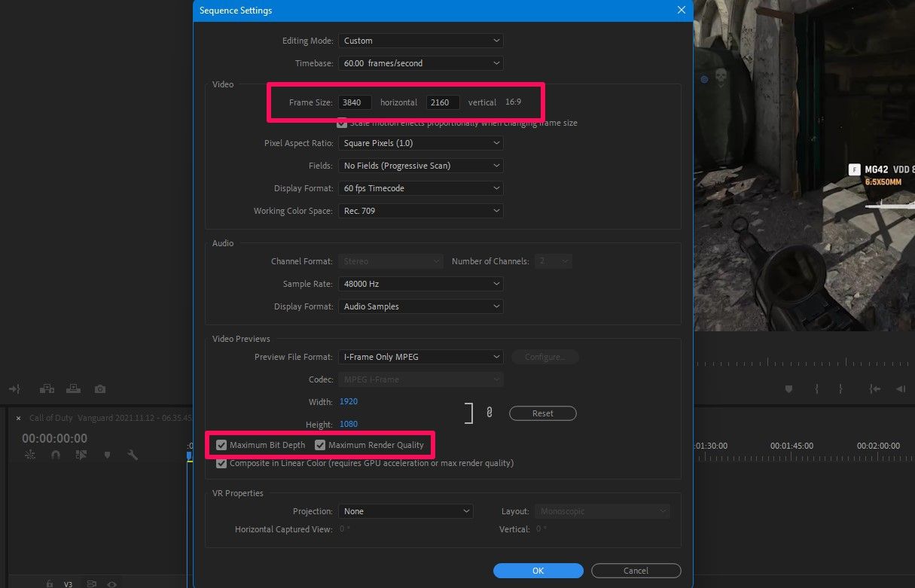Edit the horizontal Frame Size field showing 3840
Image resolution: width=915 pixels, height=588 pixels.
coord(354,102)
